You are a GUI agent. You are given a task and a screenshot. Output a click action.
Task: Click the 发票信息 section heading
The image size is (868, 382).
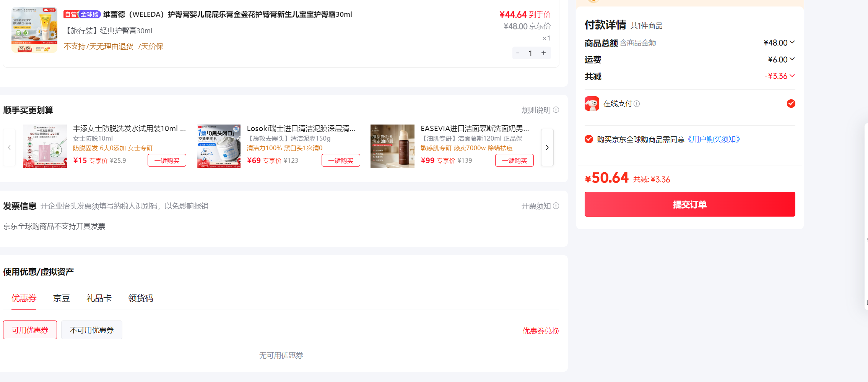coord(20,206)
